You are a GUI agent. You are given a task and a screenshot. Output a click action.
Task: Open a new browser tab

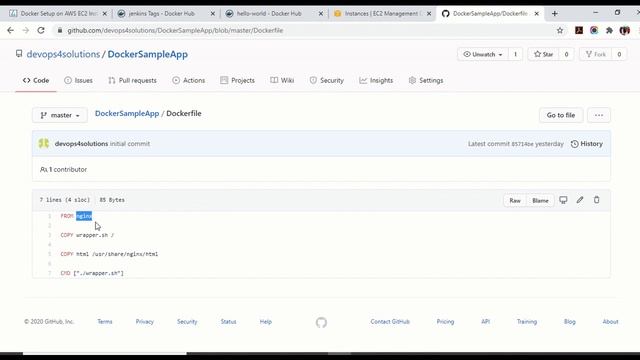coord(554,13)
